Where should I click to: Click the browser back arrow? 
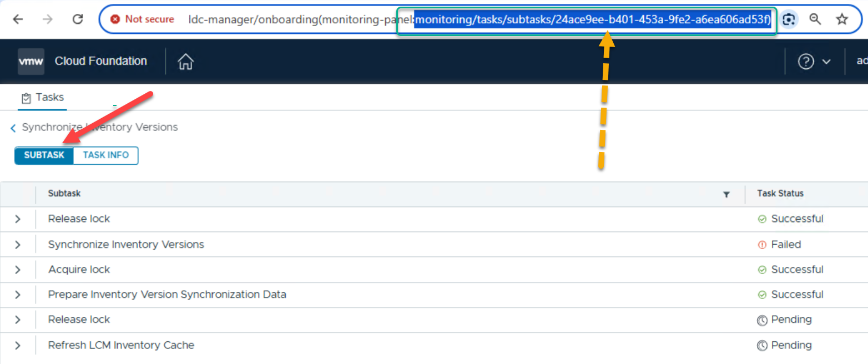(18, 19)
